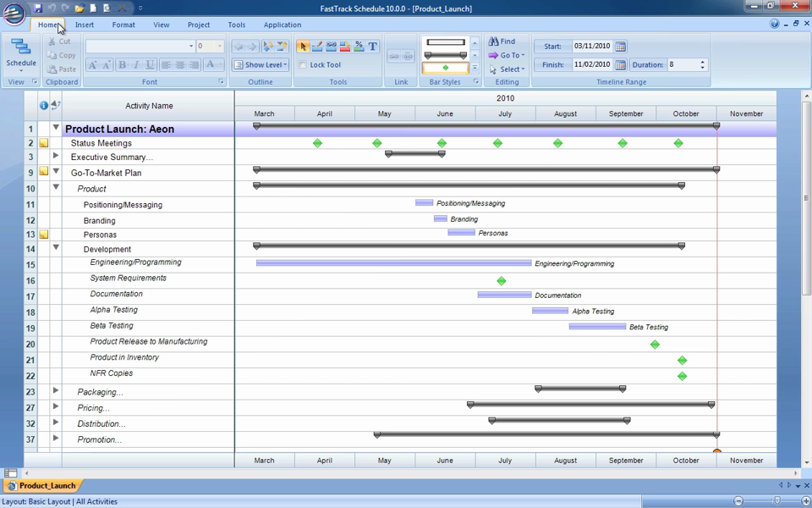This screenshot has height=508, width=812.
Task: Open the Schedule view button
Action: 21,55
